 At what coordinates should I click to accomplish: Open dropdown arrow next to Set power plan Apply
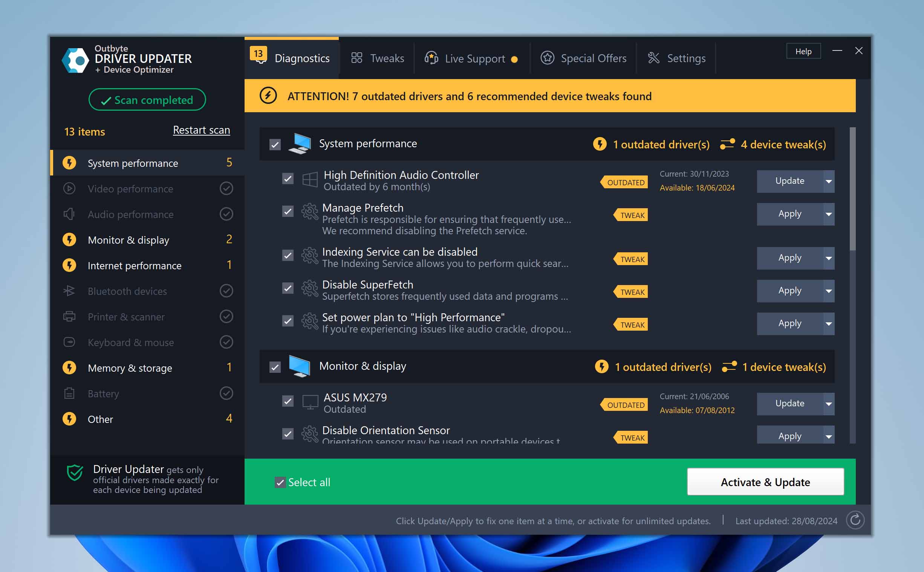829,323
